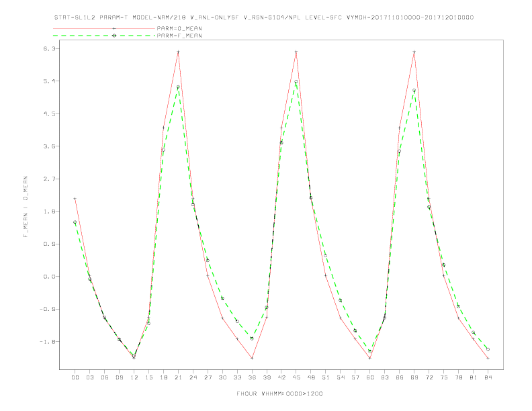
Task: Click x-axis tick label 75
Action: (x=444, y=377)
